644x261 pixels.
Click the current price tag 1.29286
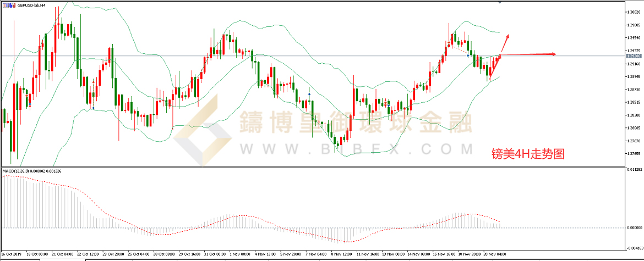634,55
